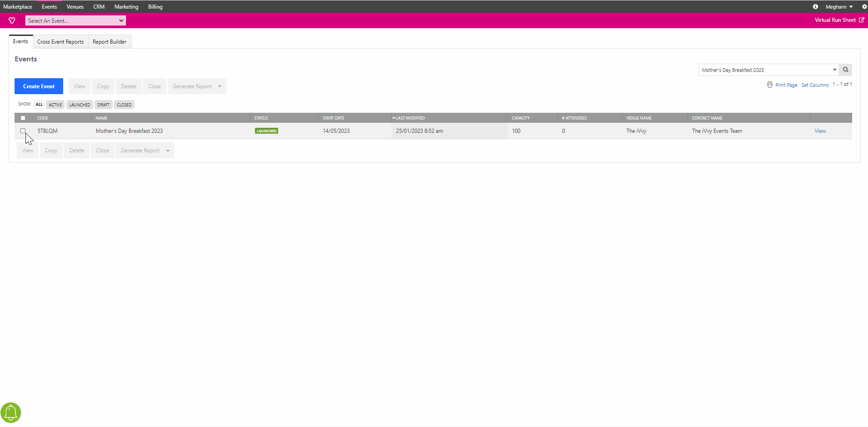Image resolution: width=868 pixels, height=427 pixels.
Task: Open the Select An Event dropdown
Action: [x=75, y=20]
